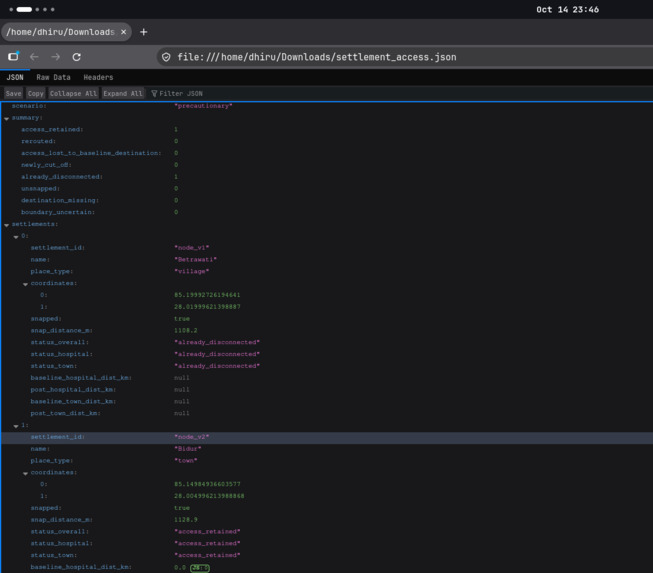This screenshot has width=653, height=573.
Task: Select the access_retained row in summary
Action: pos(327,130)
